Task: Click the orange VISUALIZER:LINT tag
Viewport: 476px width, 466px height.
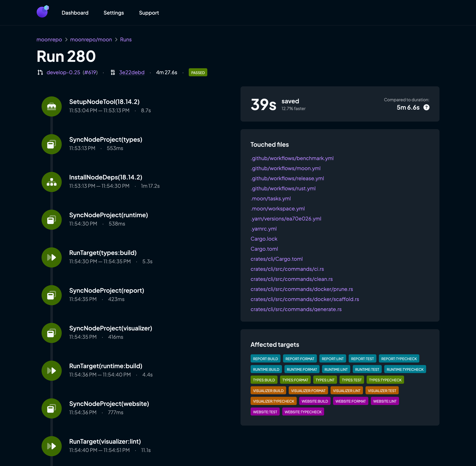Action: [346, 391]
